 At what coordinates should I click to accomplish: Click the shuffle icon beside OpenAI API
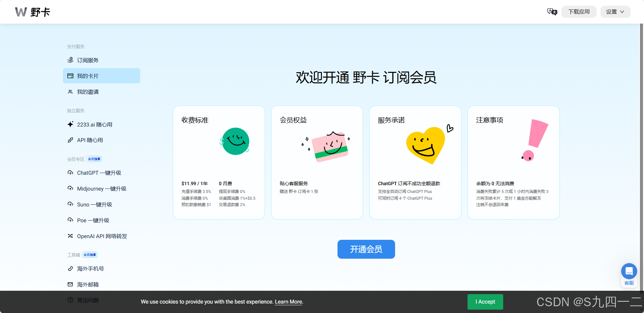70,236
